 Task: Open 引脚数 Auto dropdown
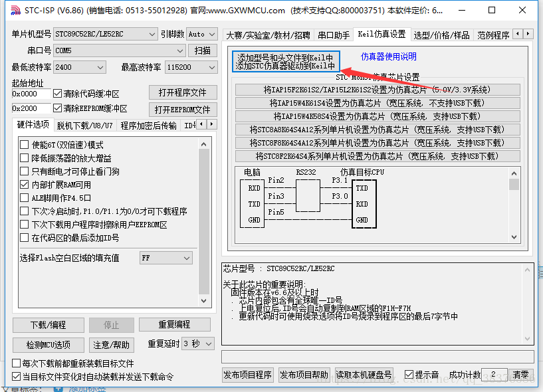pos(202,34)
